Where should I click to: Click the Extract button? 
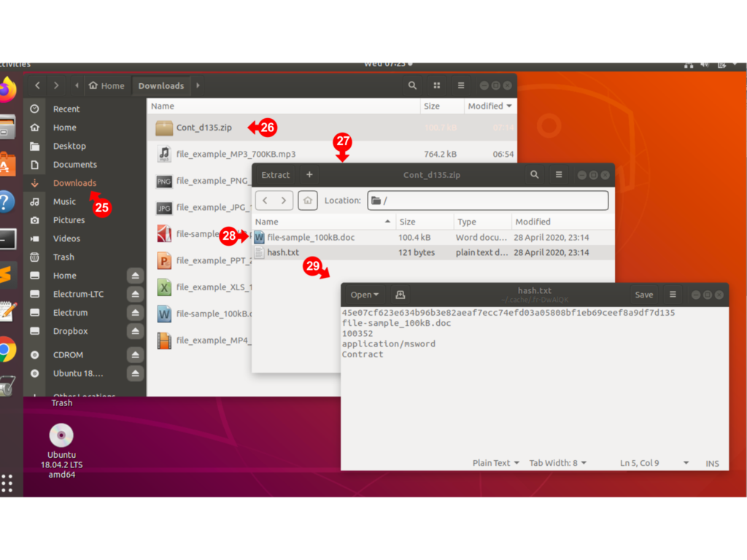point(276,175)
